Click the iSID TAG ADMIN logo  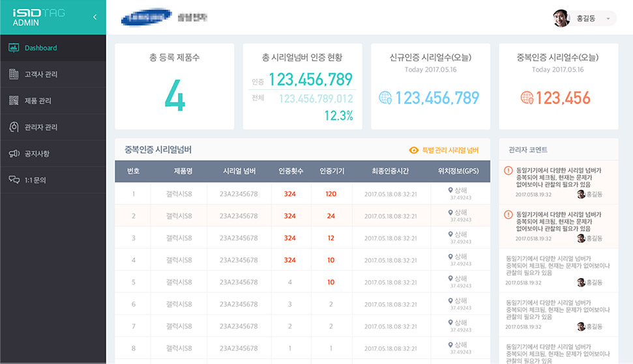[39, 17]
